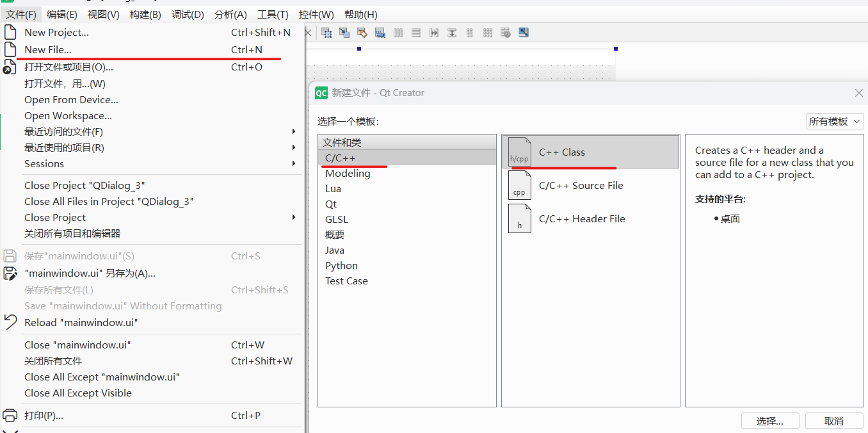Viewport: 868px width, 433px height.
Task: Open the 帮助(H) menu
Action: (360, 14)
